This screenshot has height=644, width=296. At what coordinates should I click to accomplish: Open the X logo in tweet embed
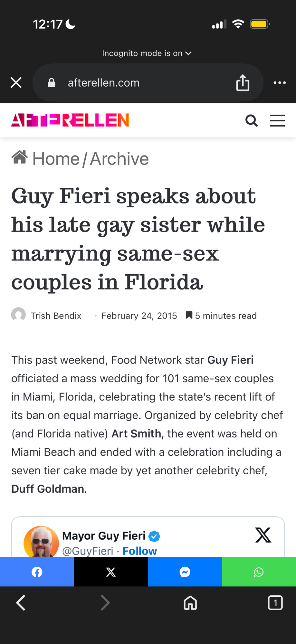[x=263, y=535]
